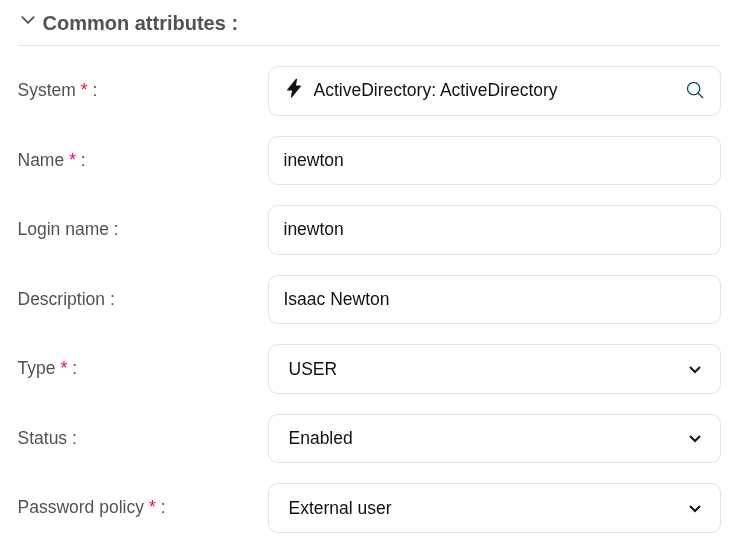Focus the Name field containing inewton

coord(494,160)
